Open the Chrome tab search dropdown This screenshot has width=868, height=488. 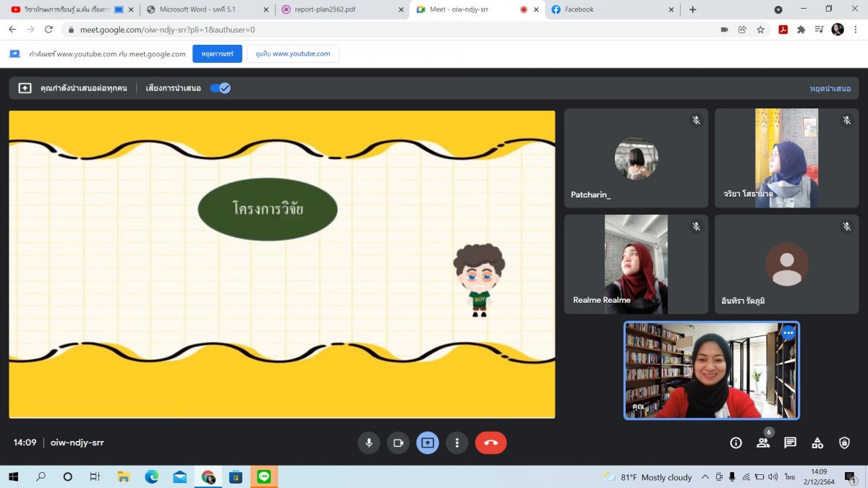click(778, 9)
